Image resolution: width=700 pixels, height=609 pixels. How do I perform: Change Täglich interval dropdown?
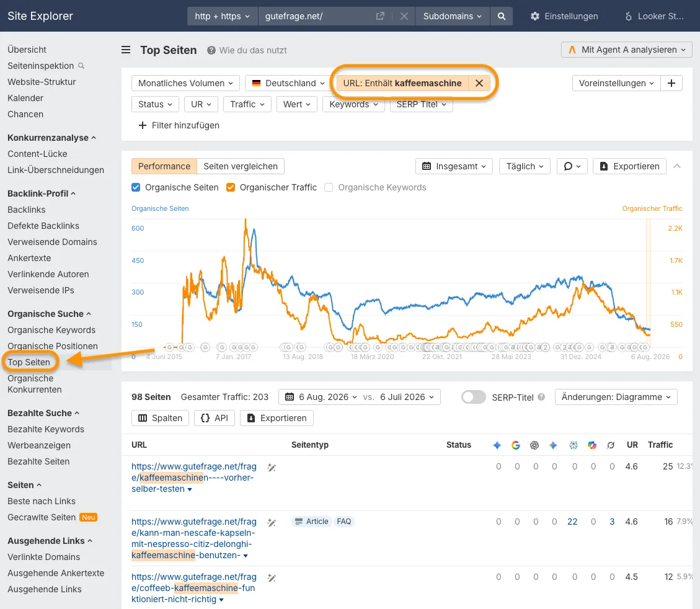click(x=525, y=166)
